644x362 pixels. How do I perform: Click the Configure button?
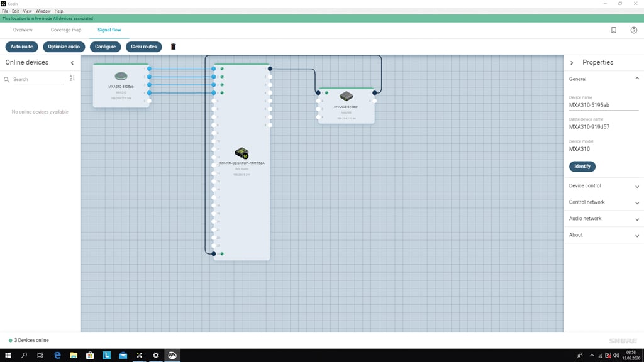[105, 47]
